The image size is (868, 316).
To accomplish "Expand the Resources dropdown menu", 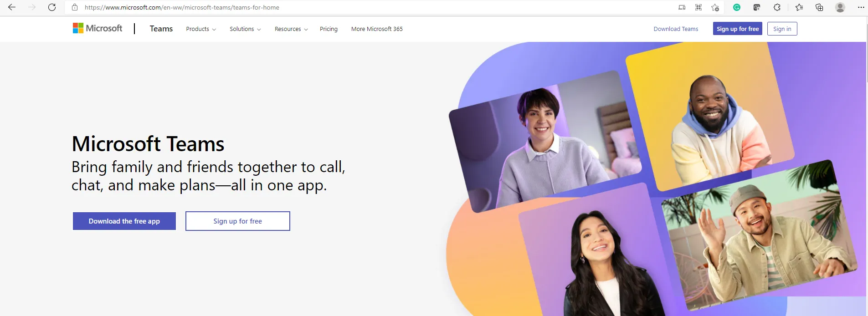I will tap(291, 29).
